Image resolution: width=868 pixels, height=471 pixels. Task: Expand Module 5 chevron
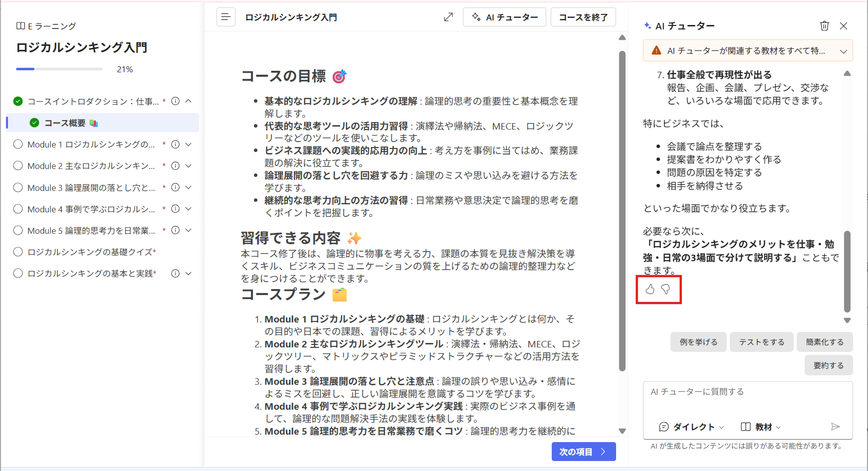click(x=189, y=230)
